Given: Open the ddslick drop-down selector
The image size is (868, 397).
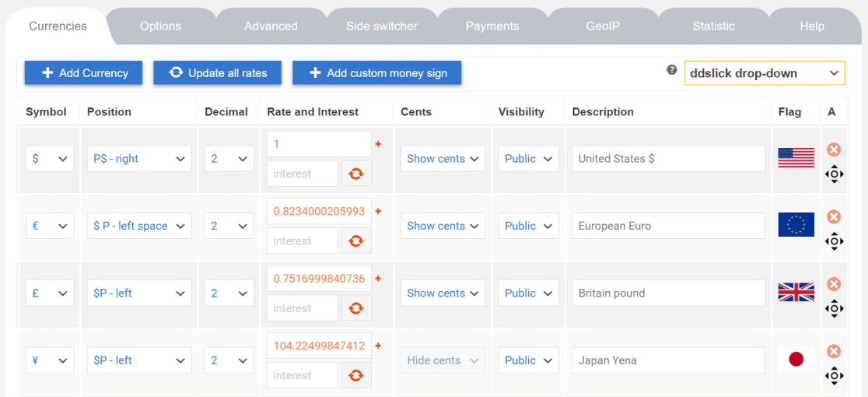Looking at the screenshot, I should pyautogui.click(x=765, y=73).
